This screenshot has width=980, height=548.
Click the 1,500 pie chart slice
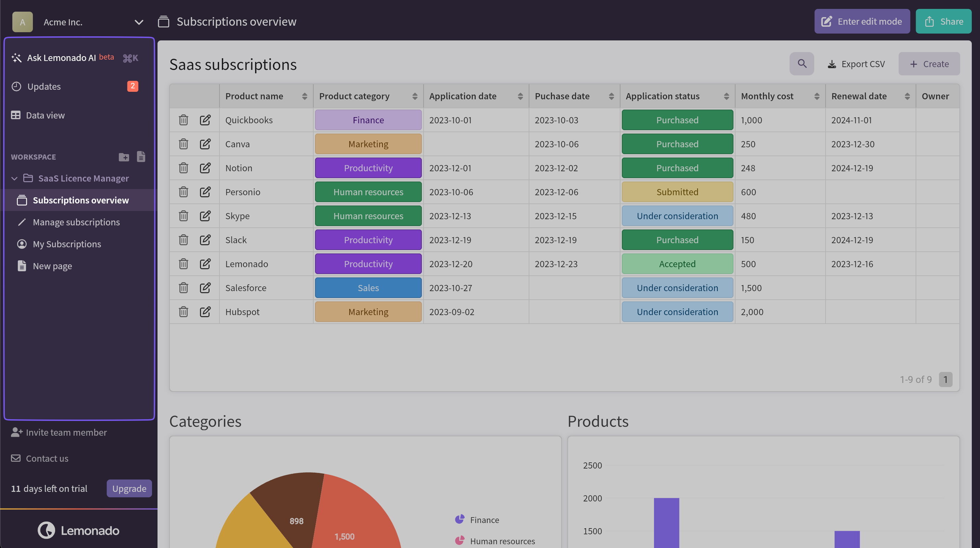pyautogui.click(x=354, y=518)
